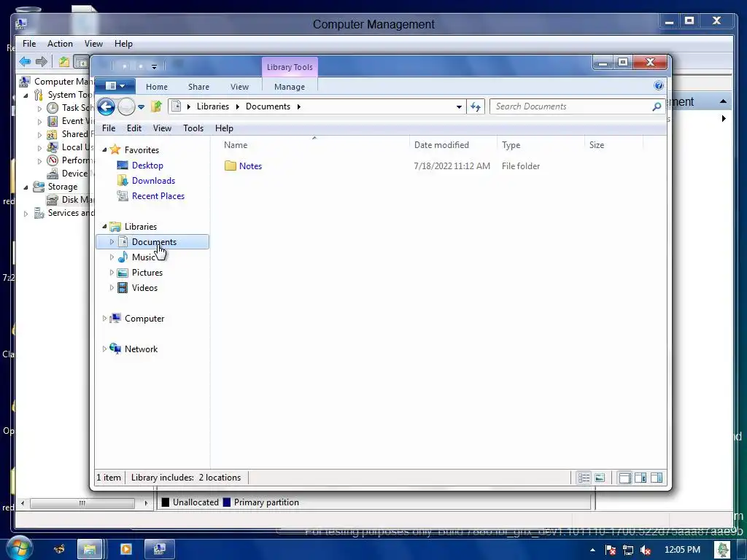The image size is (747, 560).
Task: Expand the Network node
Action: coord(105,349)
